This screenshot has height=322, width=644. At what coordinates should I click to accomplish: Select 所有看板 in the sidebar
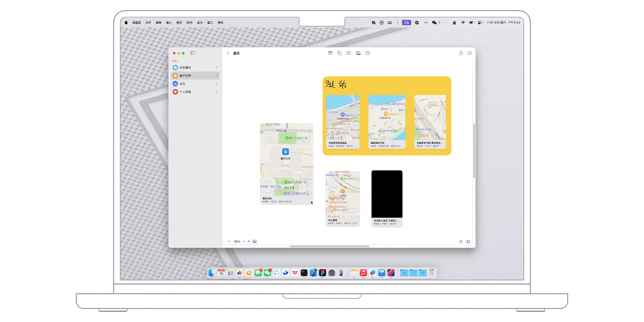[185, 68]
